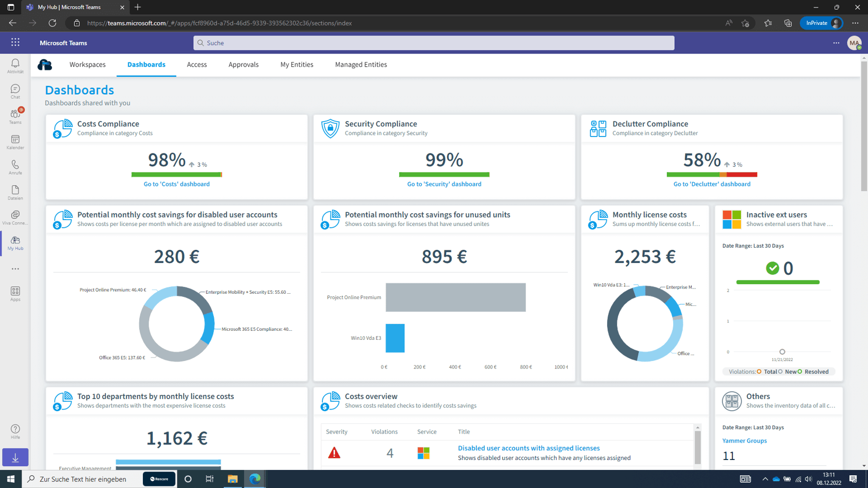Open the Kalender sidebar icon
Image resolution: width=868 pixels, height=488 pixels.
point(15,142)
